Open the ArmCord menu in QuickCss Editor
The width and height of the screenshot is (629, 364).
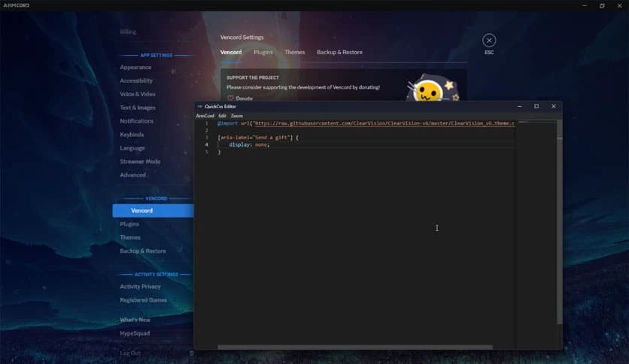(205, 116)
